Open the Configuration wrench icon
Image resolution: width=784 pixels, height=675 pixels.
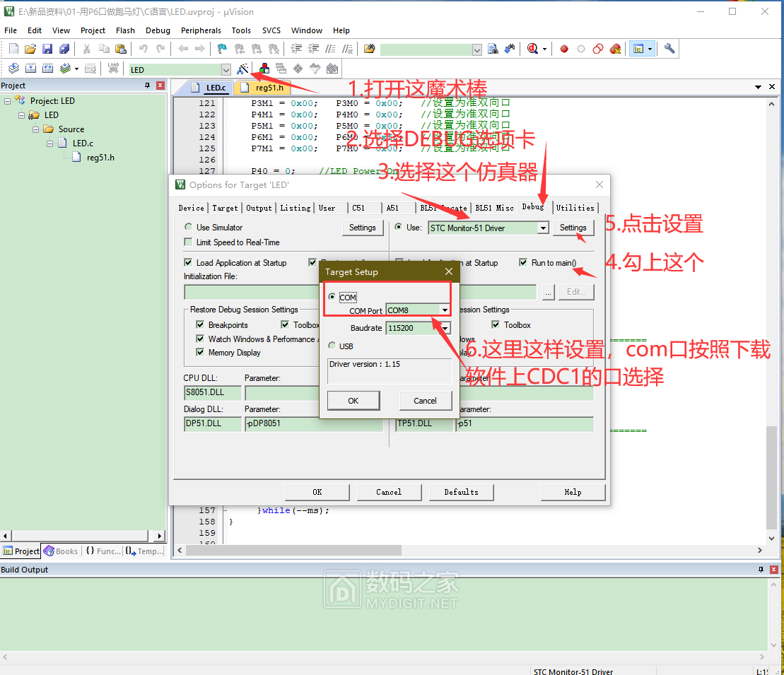pos(669,47)
